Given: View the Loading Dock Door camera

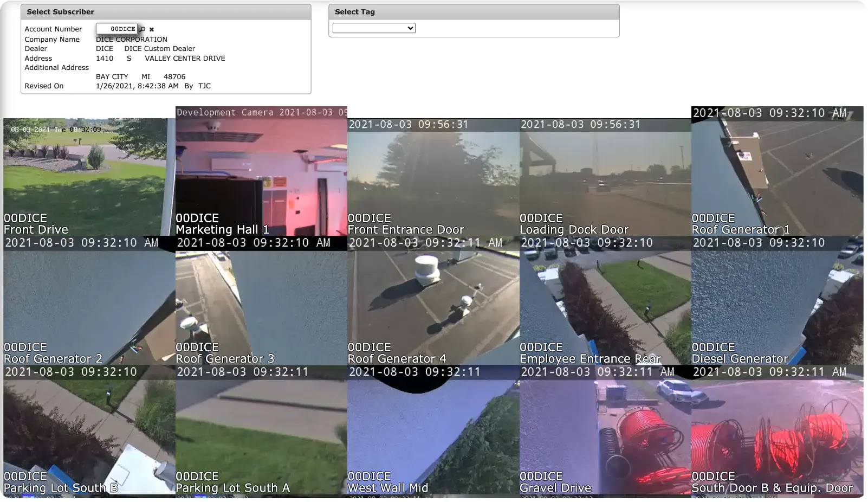Looking at the screenshot, I should click(605, 177).
